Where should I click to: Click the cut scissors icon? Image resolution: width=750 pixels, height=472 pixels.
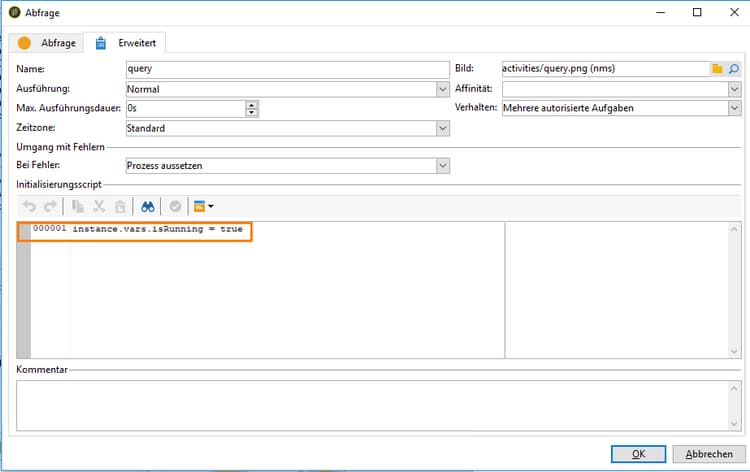(x=99, y=207)
